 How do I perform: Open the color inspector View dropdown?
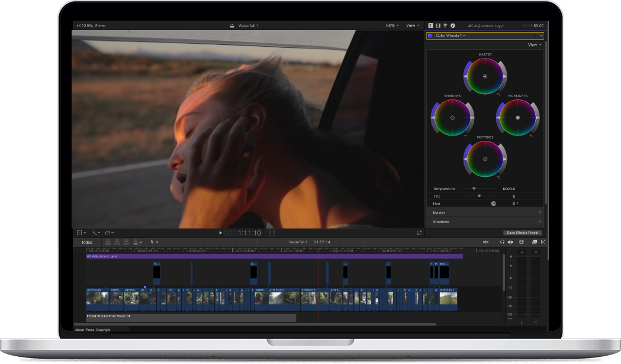[535, 45]
